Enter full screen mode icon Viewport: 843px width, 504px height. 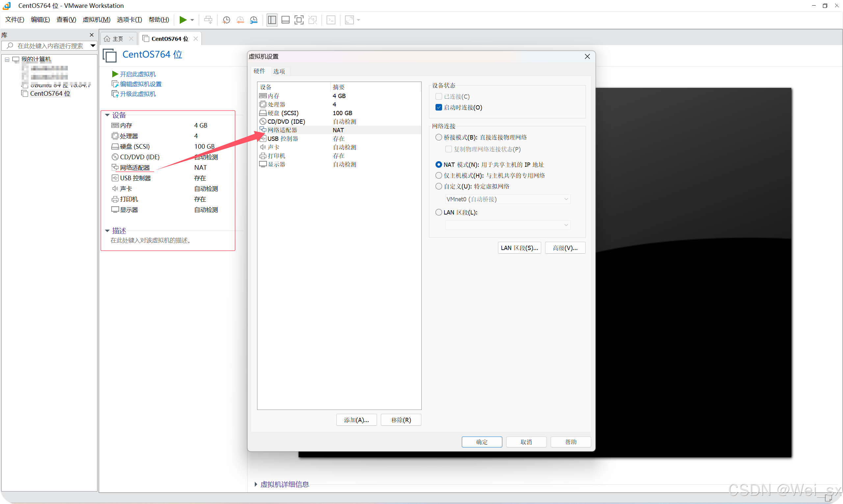click(299, 20)
